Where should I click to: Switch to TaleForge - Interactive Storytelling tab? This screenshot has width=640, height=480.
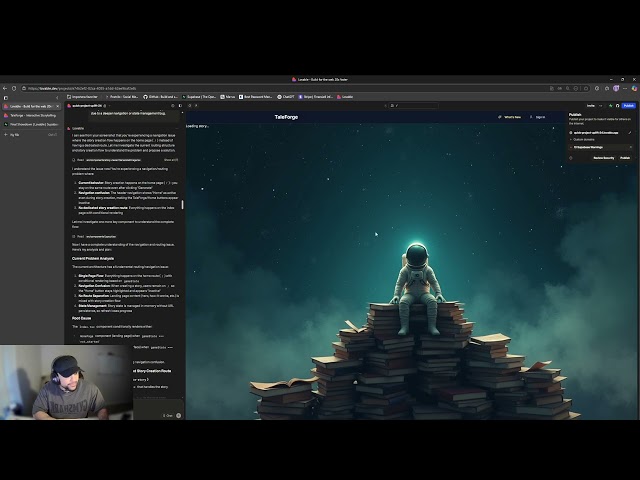pos(31,116)
